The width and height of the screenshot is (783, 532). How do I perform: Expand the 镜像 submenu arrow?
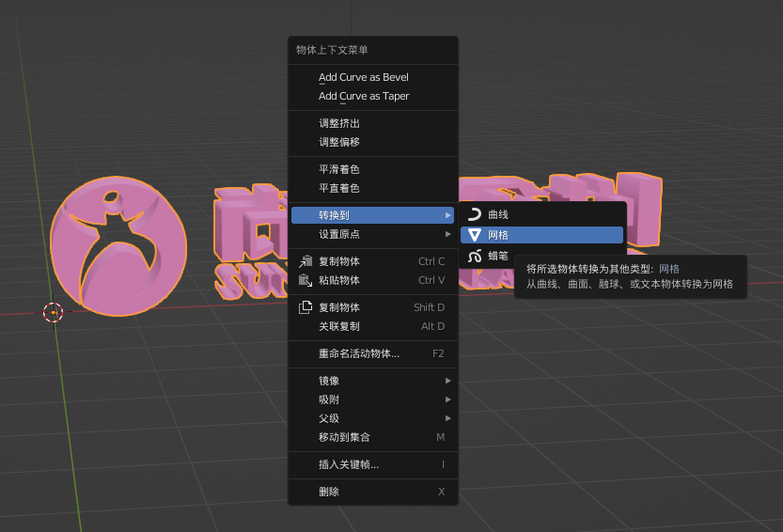click(448, 381)
